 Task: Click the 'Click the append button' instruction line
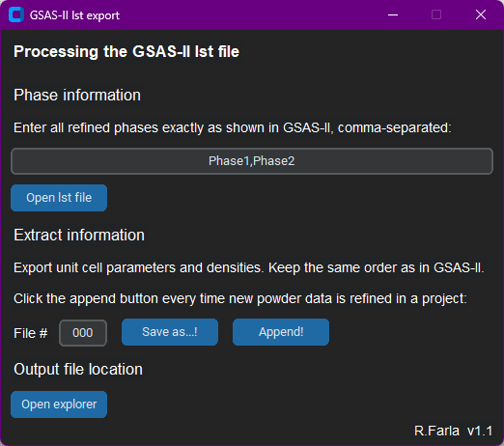click(x=240, y=298)
